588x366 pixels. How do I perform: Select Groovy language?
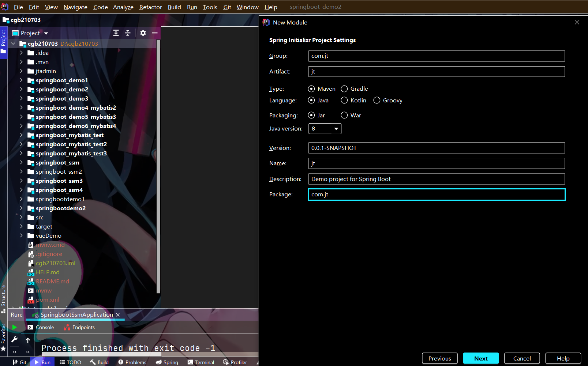click(x=387, y=101)
